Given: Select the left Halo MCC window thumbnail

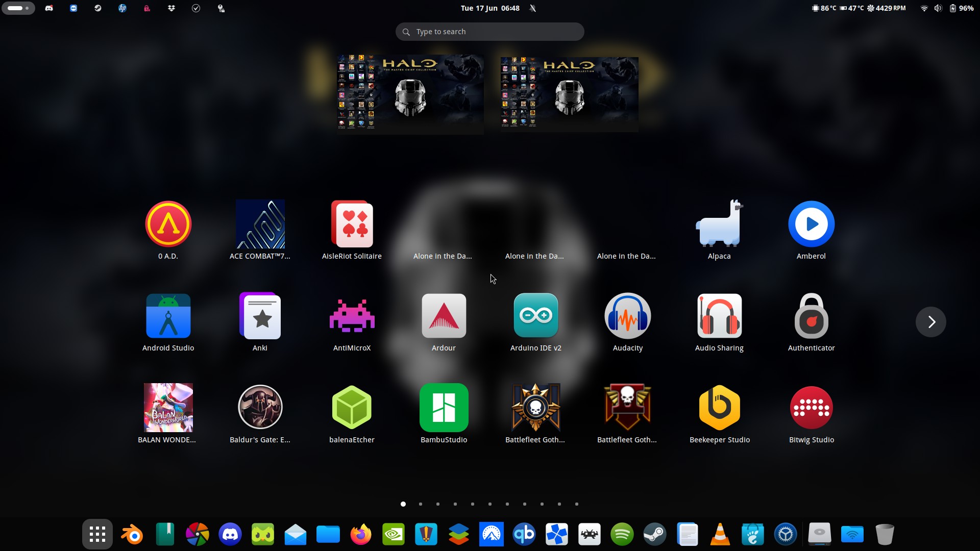Looking at the screenshot, I should [409, 94].
